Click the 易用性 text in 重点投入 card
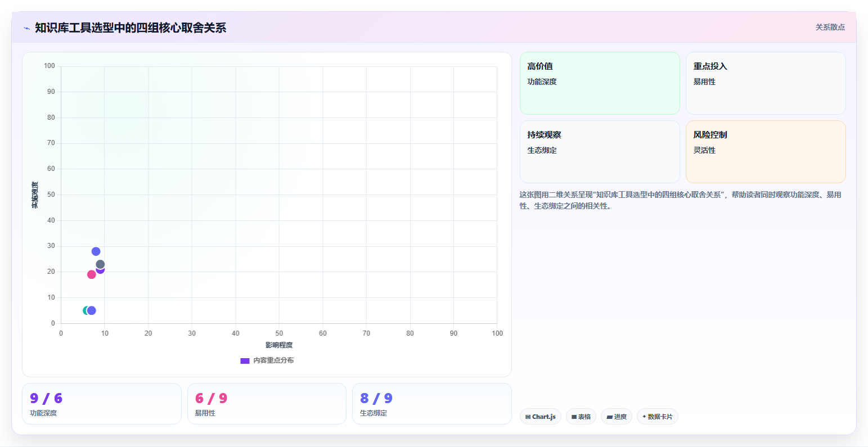Image resolution: width=868 pixels, height=447 pixels. click(x=704, y=82)
